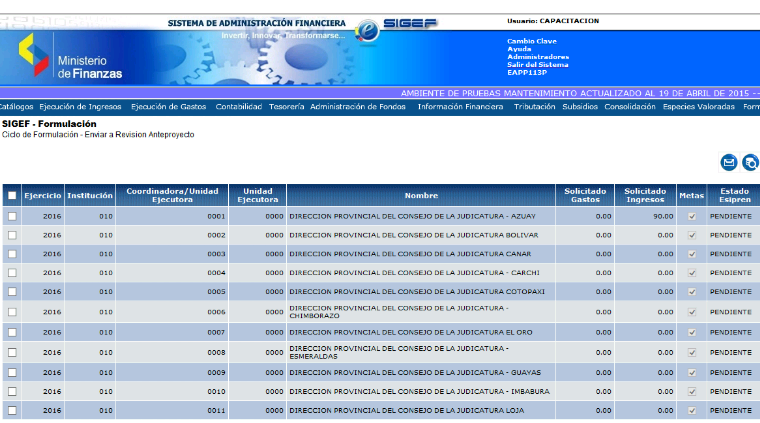760x423 pixels.
Task: Open the Administración de Fondos menu
Action: click(x=358, y=107)
